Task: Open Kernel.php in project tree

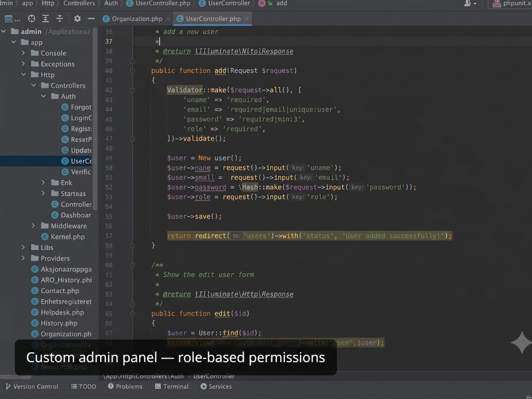Action: coord(63,237)
